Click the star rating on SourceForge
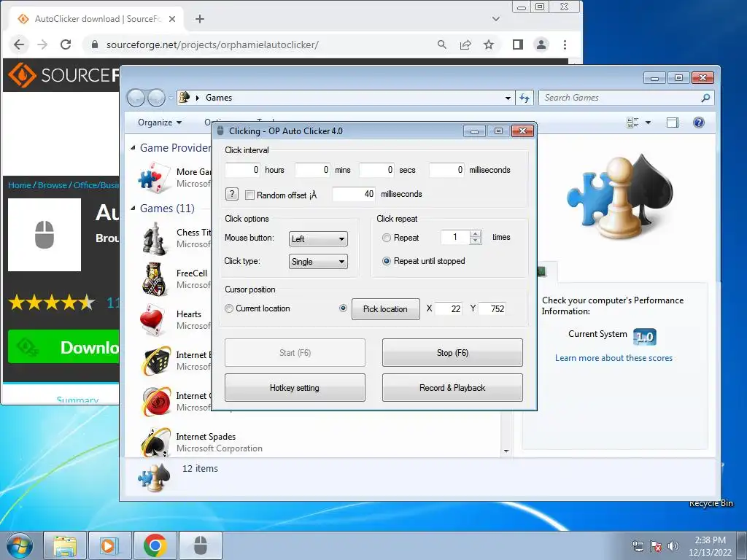Viewport: 747px width, 560px height. tap(52, 303)
